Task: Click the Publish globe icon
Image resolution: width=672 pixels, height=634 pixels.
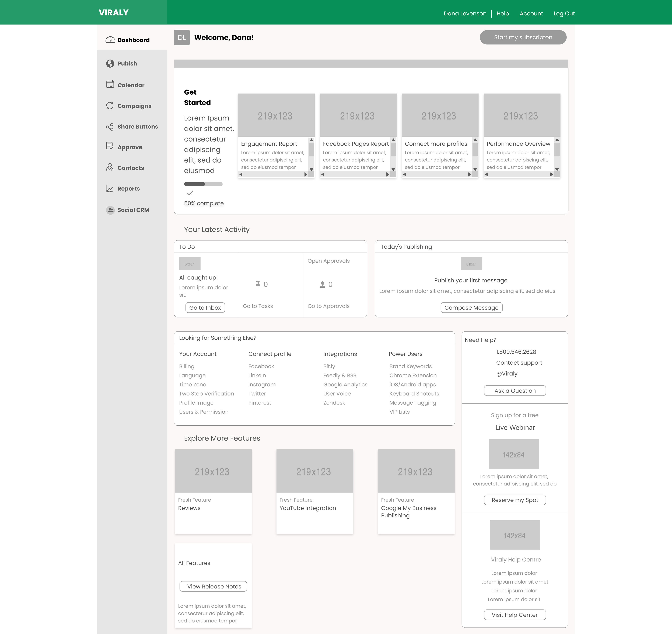Action: (x=110, y=64)
